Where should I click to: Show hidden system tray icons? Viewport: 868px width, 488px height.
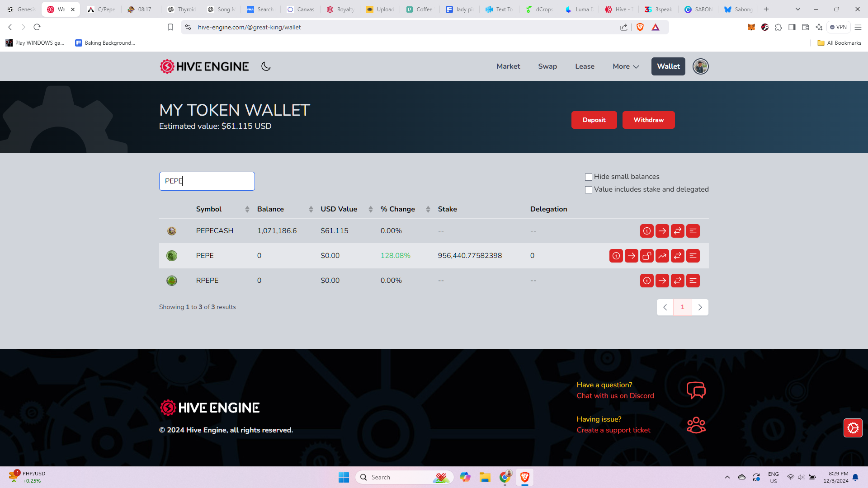[x=727, y=477]
